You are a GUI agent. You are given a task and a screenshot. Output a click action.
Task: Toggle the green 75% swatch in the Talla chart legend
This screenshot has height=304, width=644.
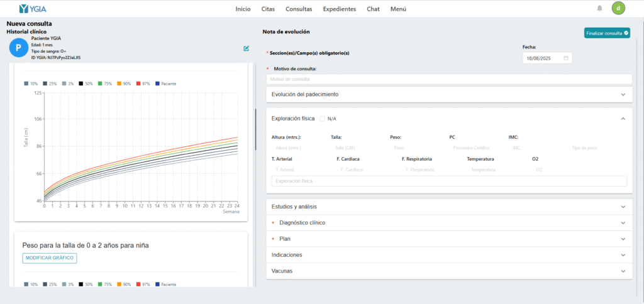(x=100, y=84)
